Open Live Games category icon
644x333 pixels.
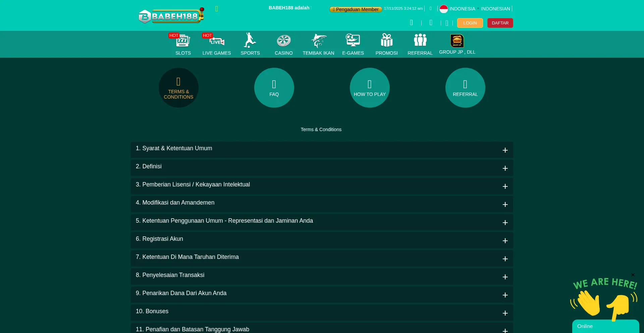(216, 41)
